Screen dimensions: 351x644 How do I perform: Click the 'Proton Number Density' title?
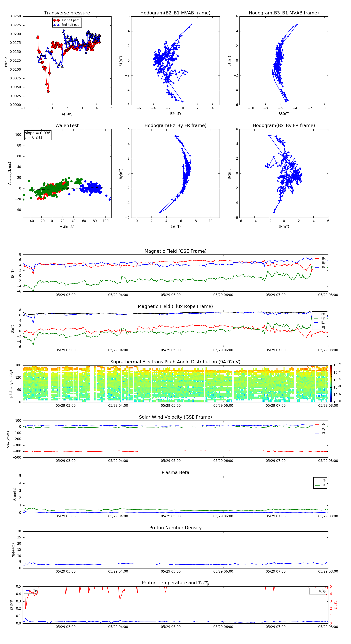tap(175, 528)
